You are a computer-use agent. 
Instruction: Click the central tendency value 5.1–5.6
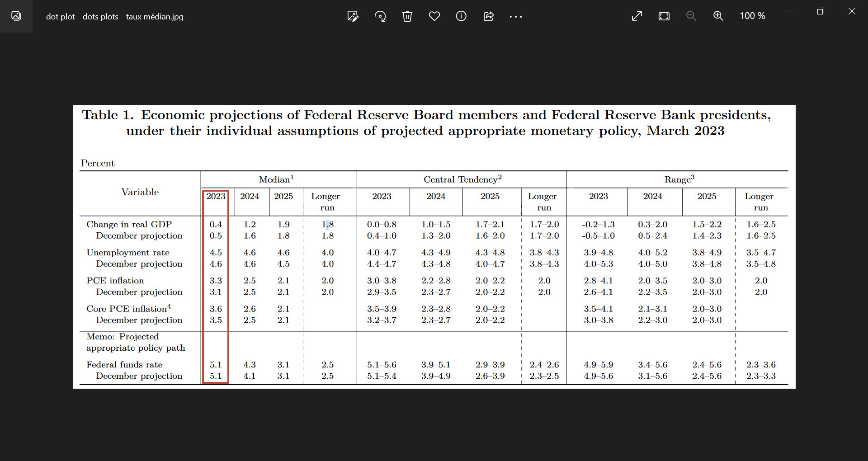382,365
